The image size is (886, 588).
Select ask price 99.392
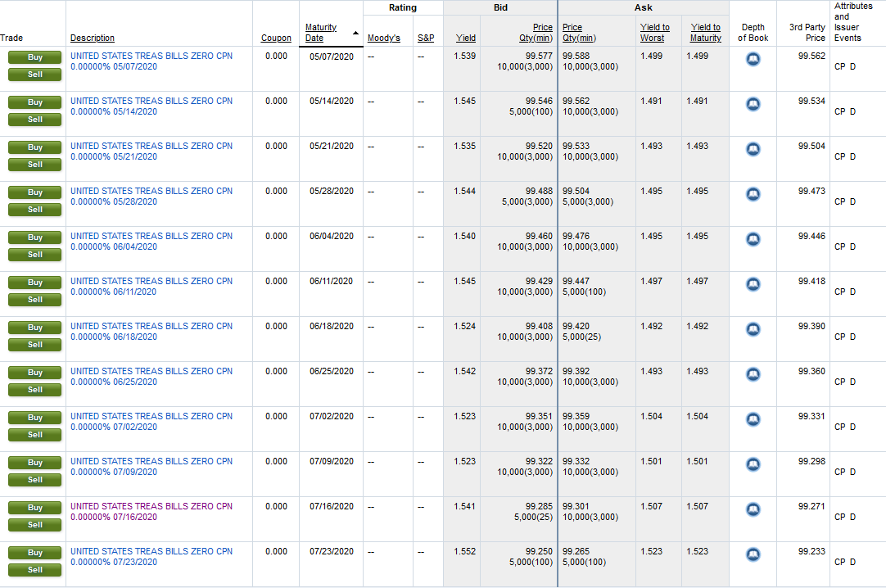[x=576, y=371]
